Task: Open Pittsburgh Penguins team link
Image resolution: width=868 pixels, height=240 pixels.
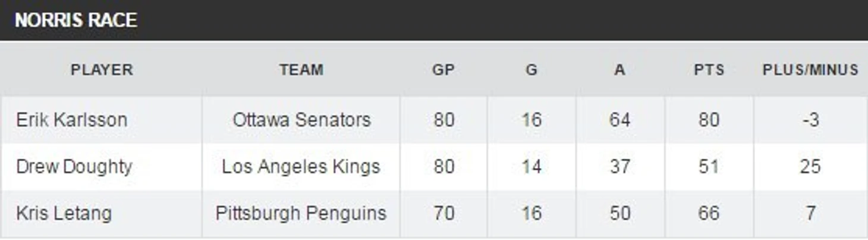Action: 301,213
